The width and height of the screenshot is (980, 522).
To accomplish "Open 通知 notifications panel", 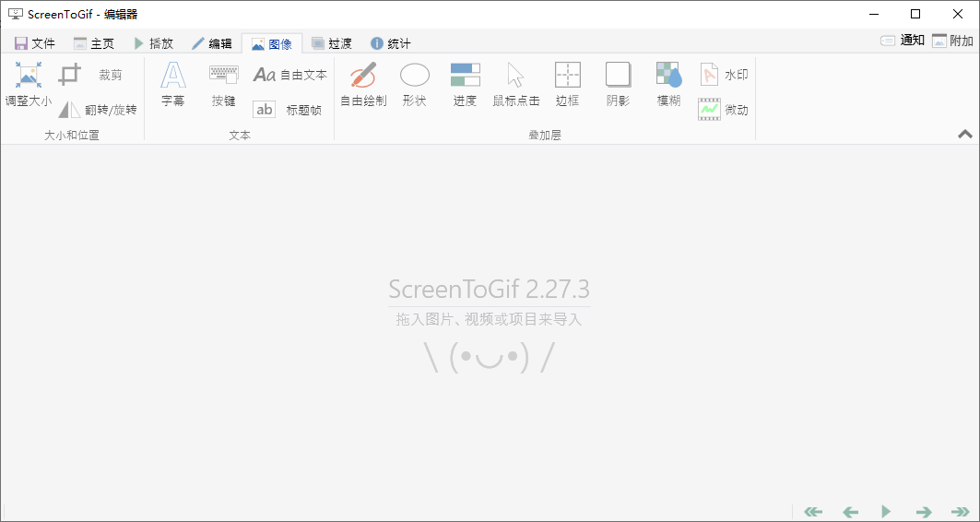I will pyautogui.click(x=903, y=41).
